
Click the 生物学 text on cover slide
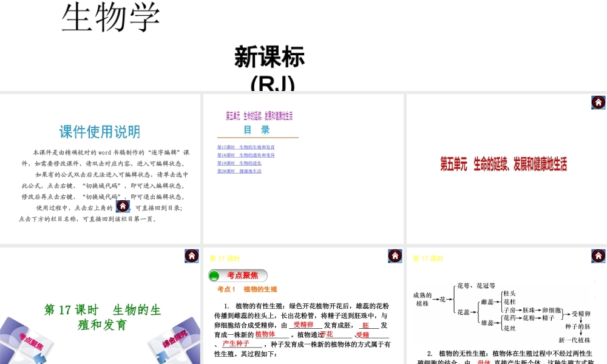[x=110, y=18]
